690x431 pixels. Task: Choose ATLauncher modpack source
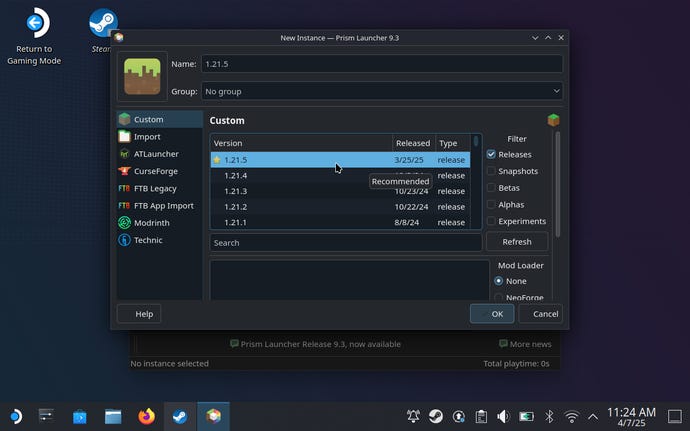[x=160, y=154]
